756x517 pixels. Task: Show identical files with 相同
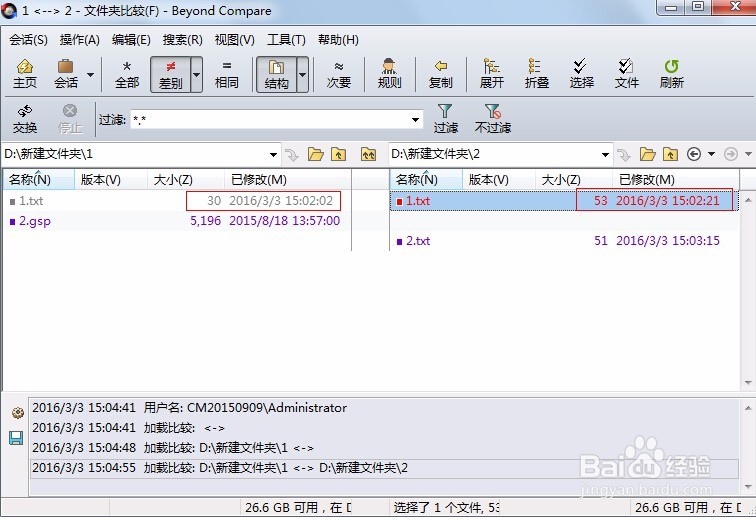click(227, 74)
